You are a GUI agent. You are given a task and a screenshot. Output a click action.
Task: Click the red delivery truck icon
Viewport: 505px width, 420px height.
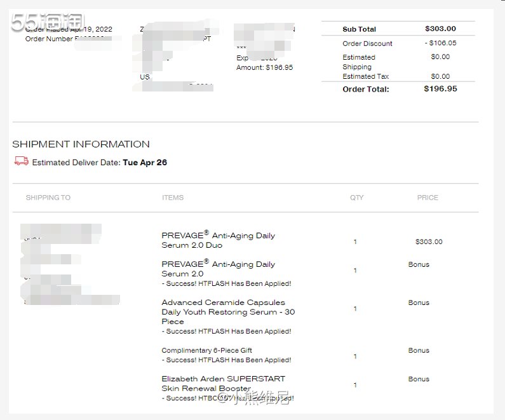coord(21,161)
